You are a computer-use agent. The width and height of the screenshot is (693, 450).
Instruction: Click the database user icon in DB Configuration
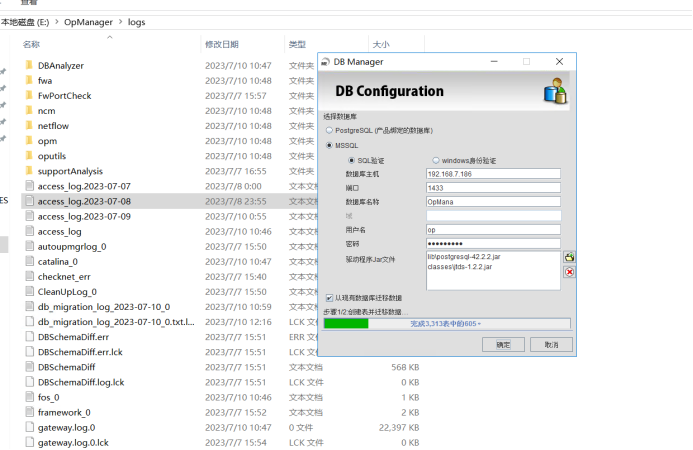pos(555,91)
